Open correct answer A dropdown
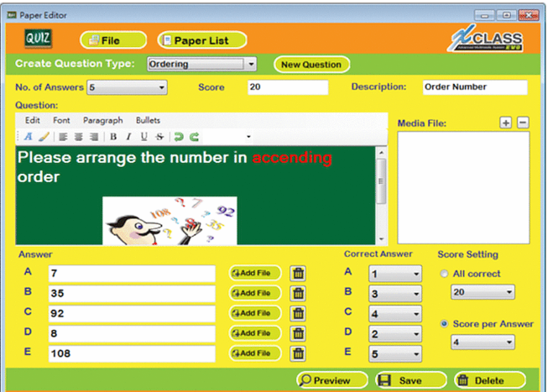Screen dimensions: 553x392 pos(395,274)
